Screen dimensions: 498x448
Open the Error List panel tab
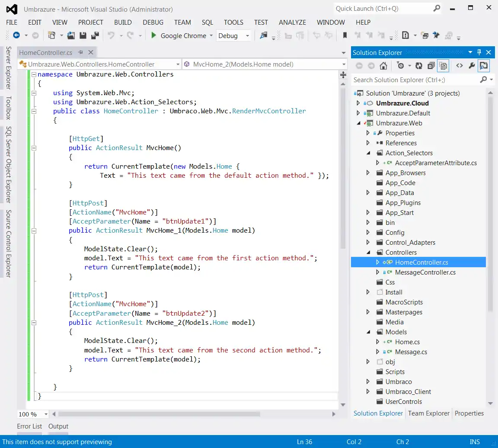coord(29,426)
